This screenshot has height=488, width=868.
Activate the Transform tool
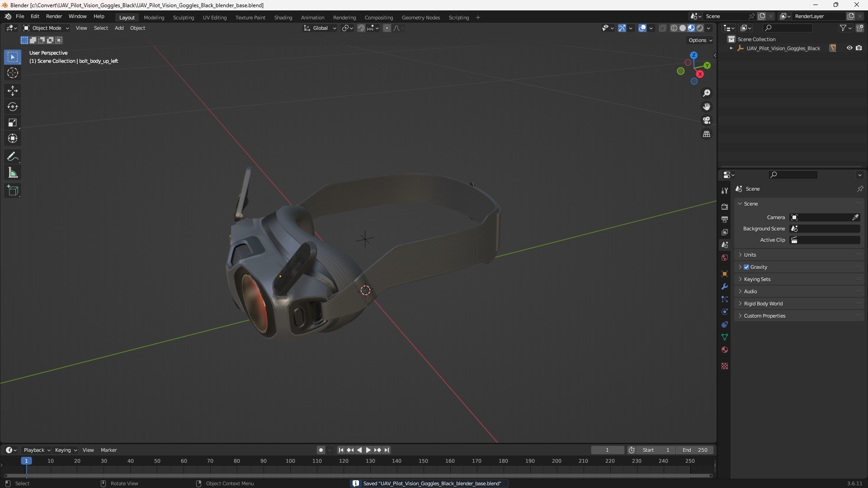tap(13, 138)
